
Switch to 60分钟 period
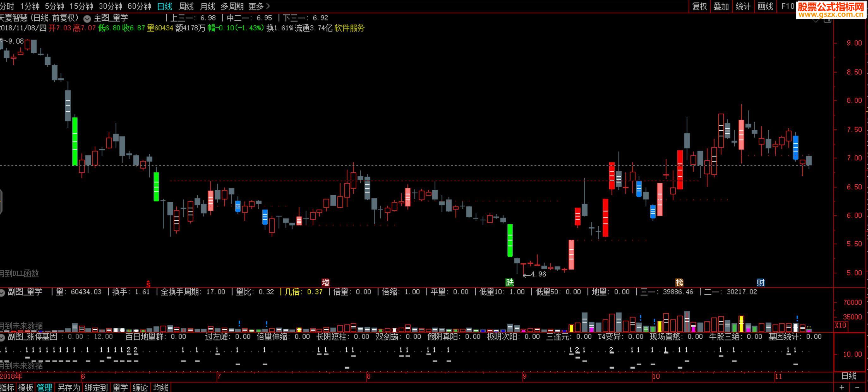pos(140,6)
